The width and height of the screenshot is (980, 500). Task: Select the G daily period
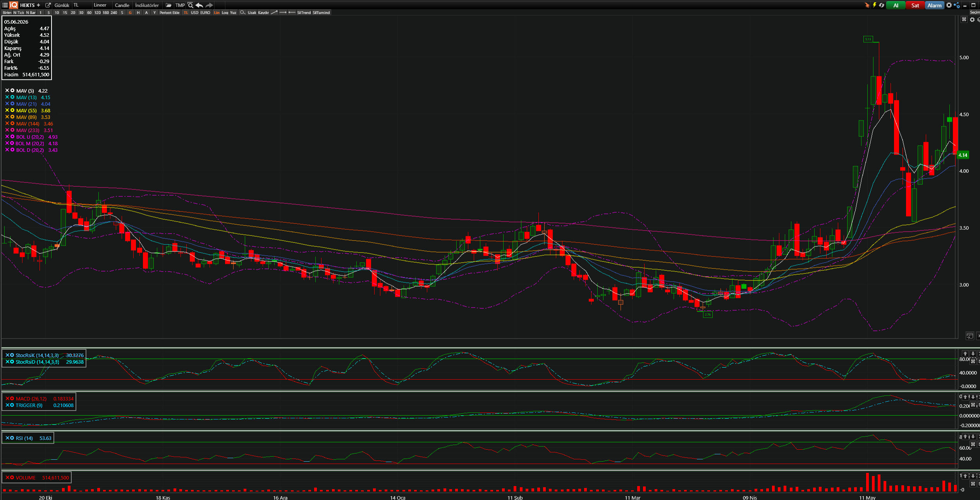pos(130,12)
